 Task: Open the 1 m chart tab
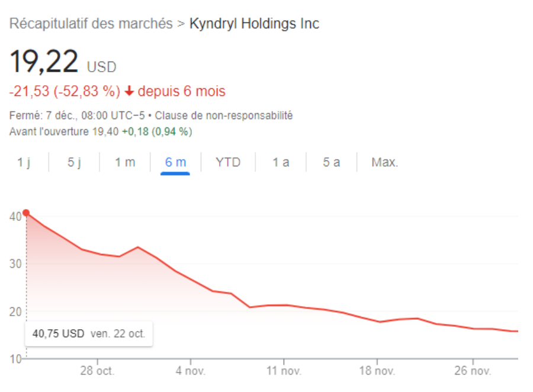pyautogui.click(x=125, y=162)
